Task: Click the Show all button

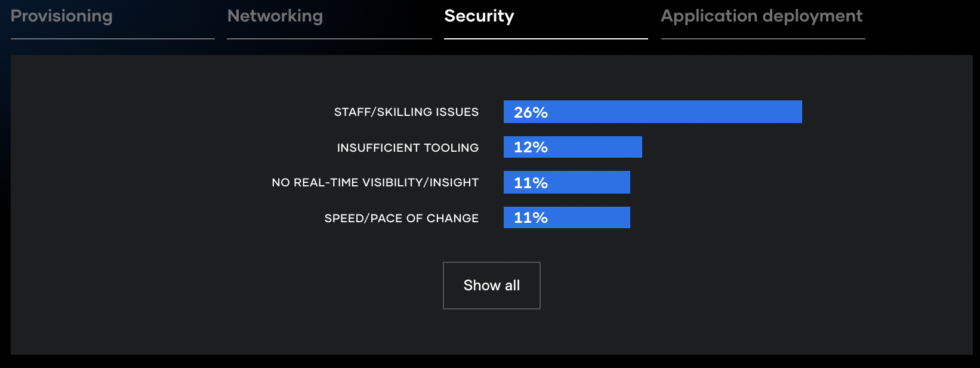Action: 492,286
